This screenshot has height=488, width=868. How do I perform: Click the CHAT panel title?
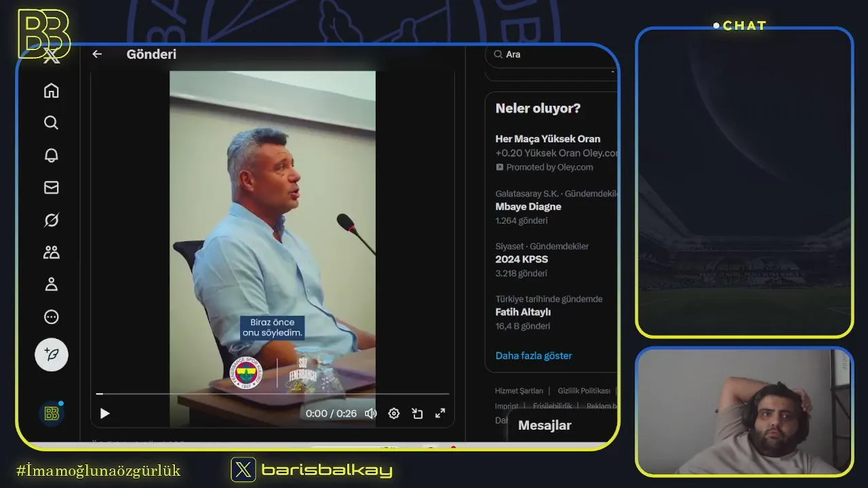[744, 26]
